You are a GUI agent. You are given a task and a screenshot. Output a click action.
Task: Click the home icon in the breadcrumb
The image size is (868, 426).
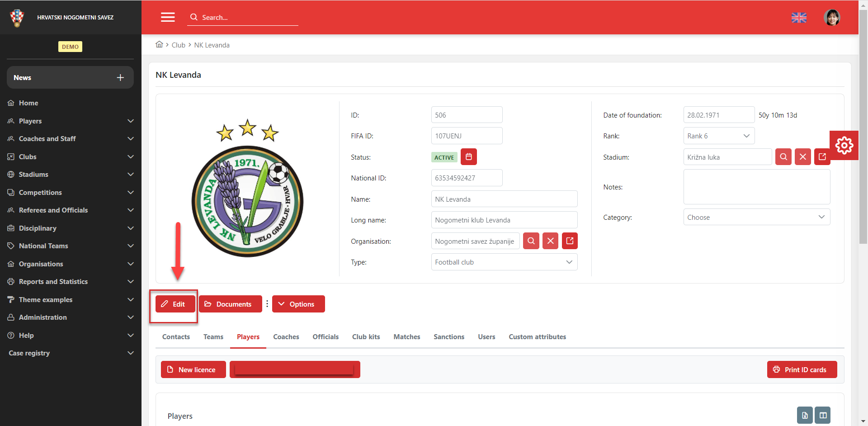pyautogui.click(x=159, y=45)
